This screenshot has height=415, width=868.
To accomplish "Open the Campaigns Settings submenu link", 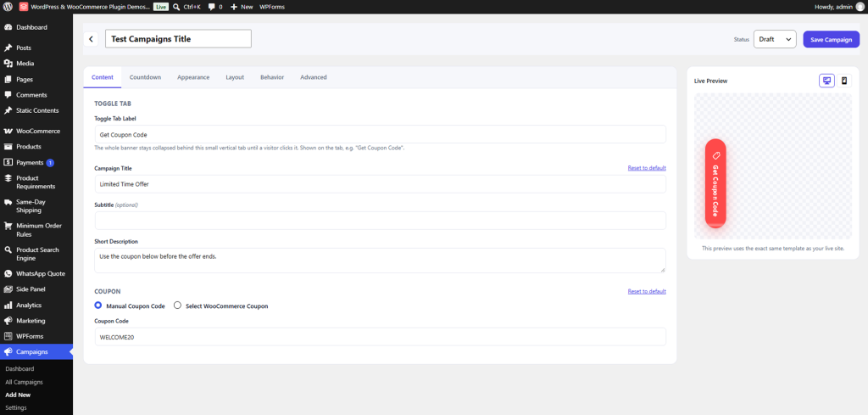I will click(x=15, y=408).
